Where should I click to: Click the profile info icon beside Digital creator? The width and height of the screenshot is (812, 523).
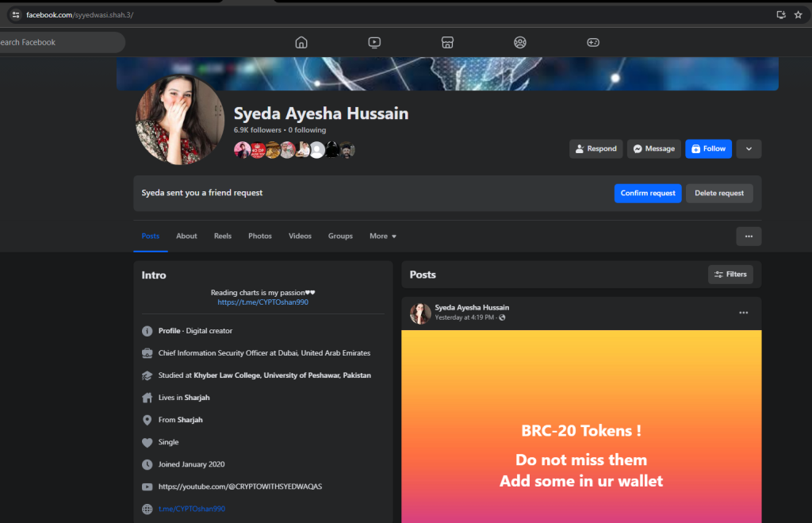tap(147, 331)
